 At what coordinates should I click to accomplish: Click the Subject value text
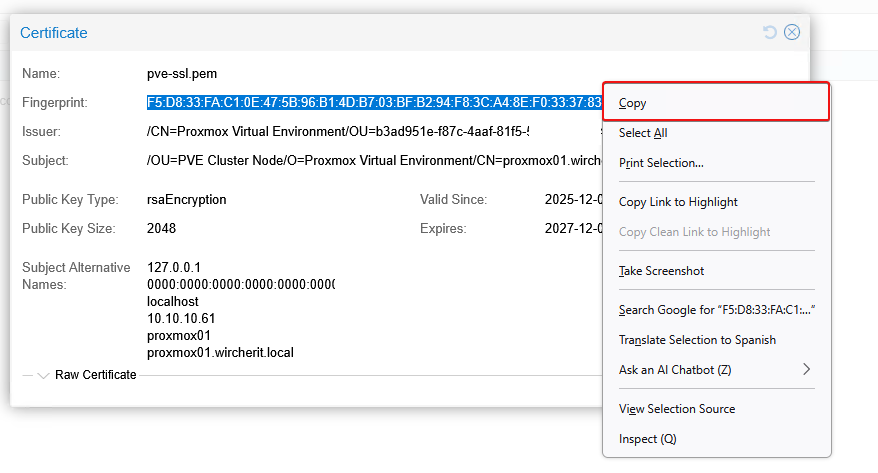click(x=372, y=161)
